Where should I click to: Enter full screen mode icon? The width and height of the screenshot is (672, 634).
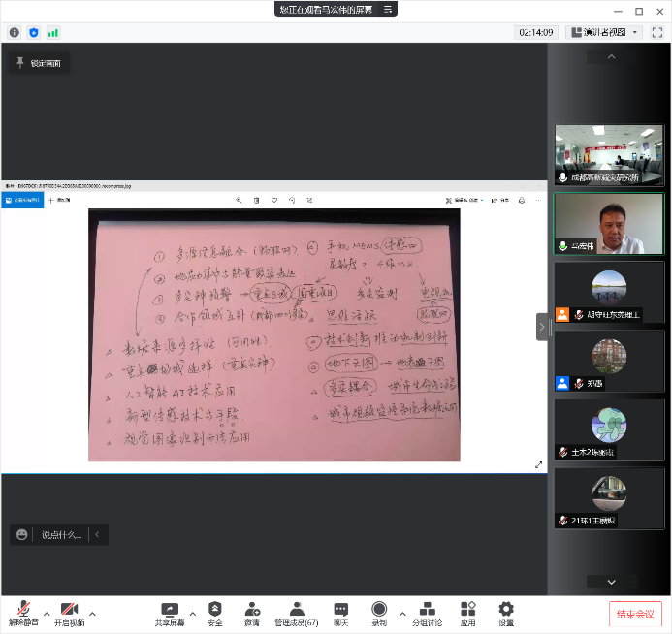(657, 32)
